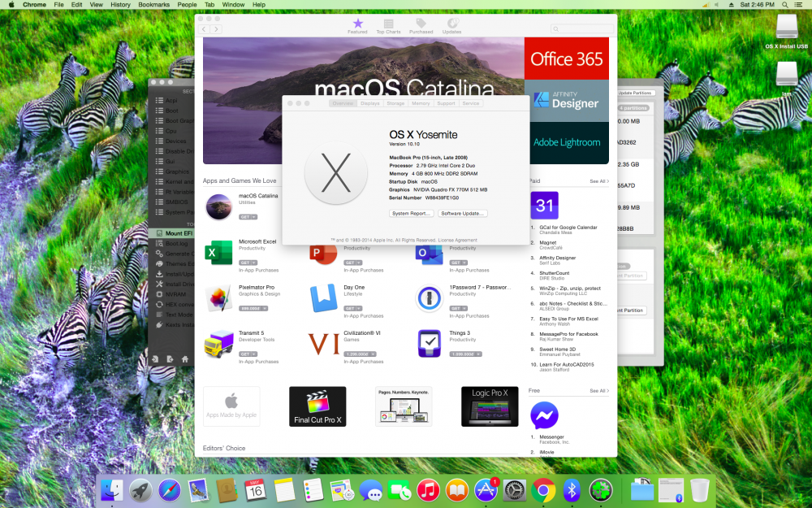
Task: Click See All link for Free apps
Action: coord(599,391)
